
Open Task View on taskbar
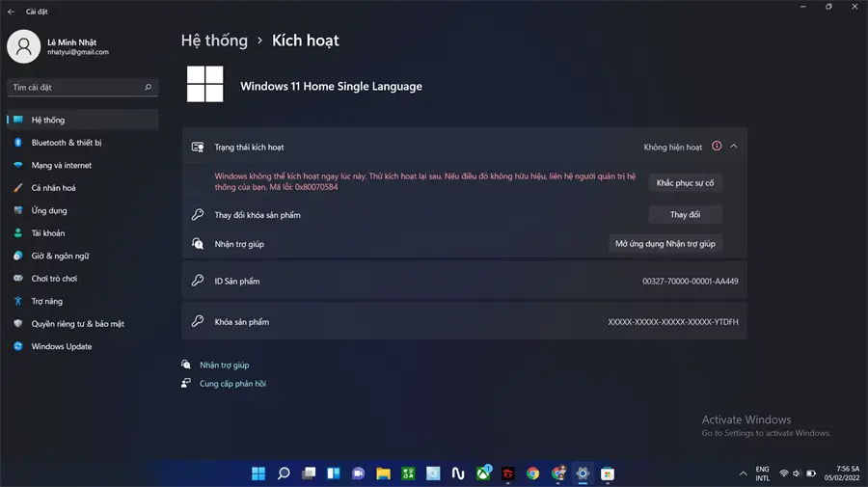pos(309,473)
